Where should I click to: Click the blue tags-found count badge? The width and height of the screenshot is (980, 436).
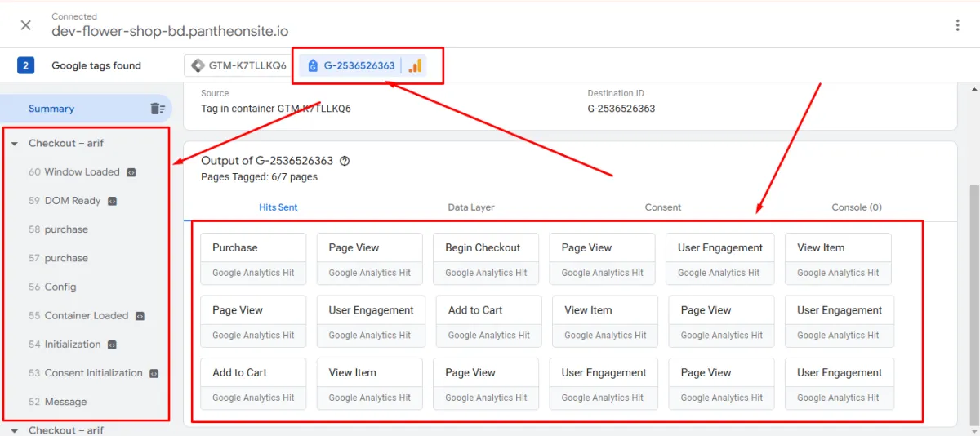point(26,65)
